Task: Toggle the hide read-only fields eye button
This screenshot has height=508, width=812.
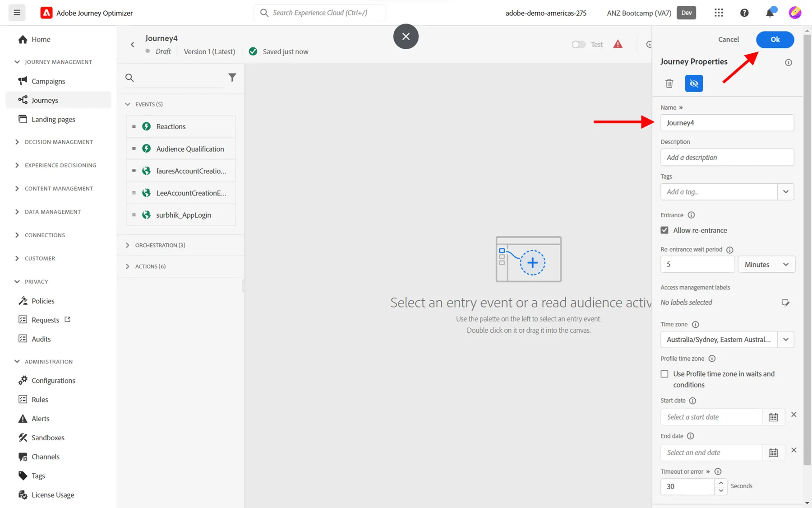Action: 694,83
